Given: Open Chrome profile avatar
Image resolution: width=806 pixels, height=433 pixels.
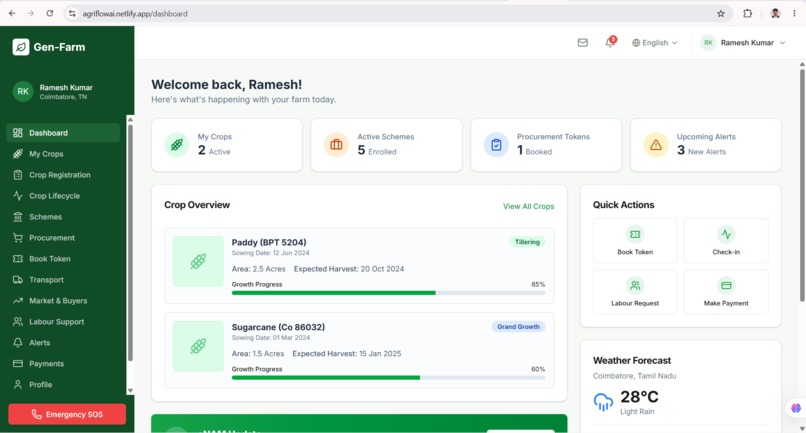Looking at the screenshot, I should pyautogui.click(x=775, y=14).
